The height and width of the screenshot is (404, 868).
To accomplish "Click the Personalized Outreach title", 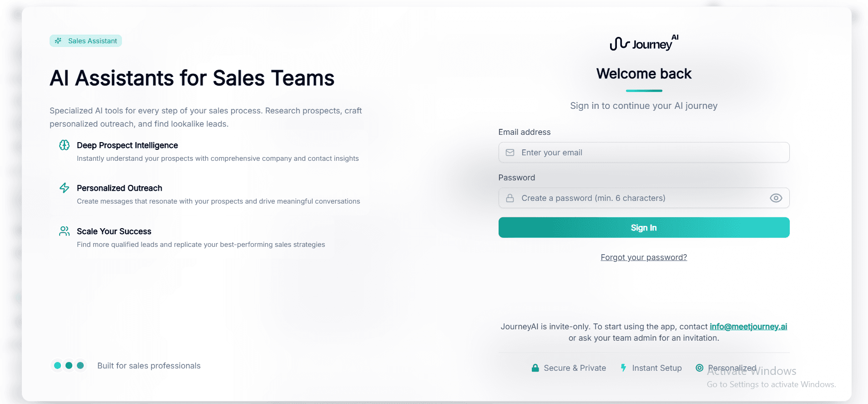I will coord(120,188).
